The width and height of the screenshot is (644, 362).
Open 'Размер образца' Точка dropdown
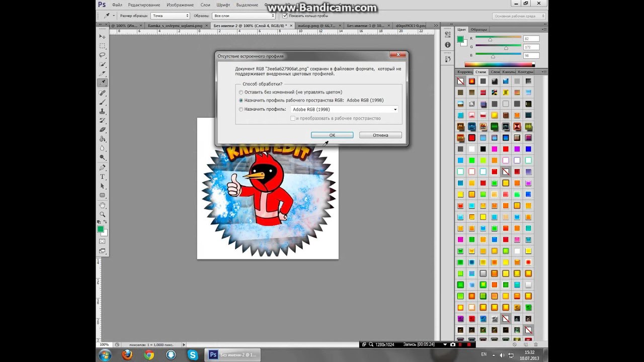click(x=170, y=16)
